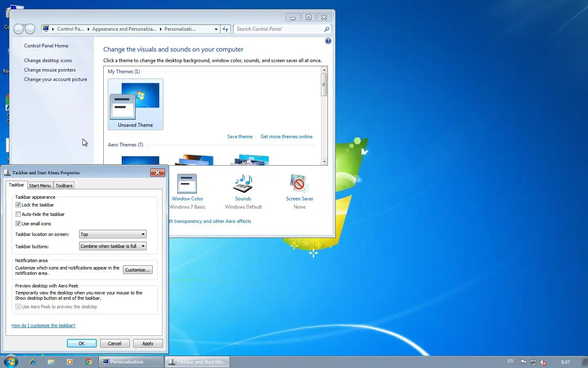The height and width of the screenshot is (368, 588).
Task: Click Cancel in Taskbar Properties
Action: [x=115, y=343]
